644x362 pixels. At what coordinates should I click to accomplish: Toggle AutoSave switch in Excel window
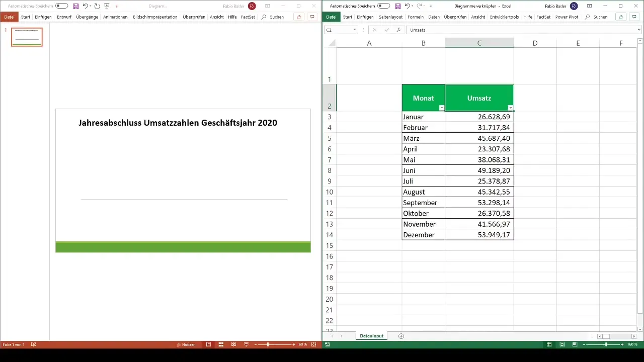pyautogui.click(x=383, y=6)
